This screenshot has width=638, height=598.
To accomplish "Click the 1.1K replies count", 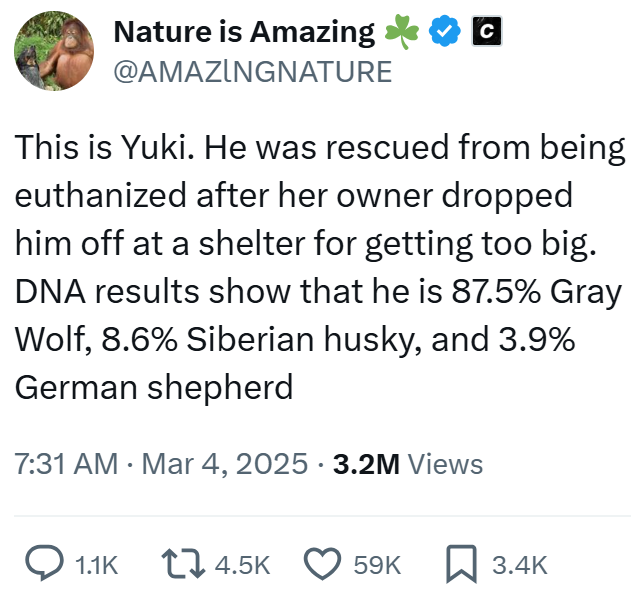I will pos(97,565).
